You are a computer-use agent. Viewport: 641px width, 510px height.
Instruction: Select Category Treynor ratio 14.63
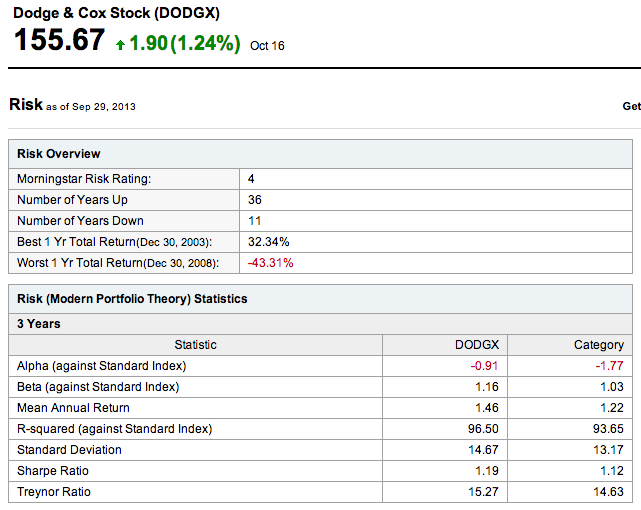(x=608, y=492)
